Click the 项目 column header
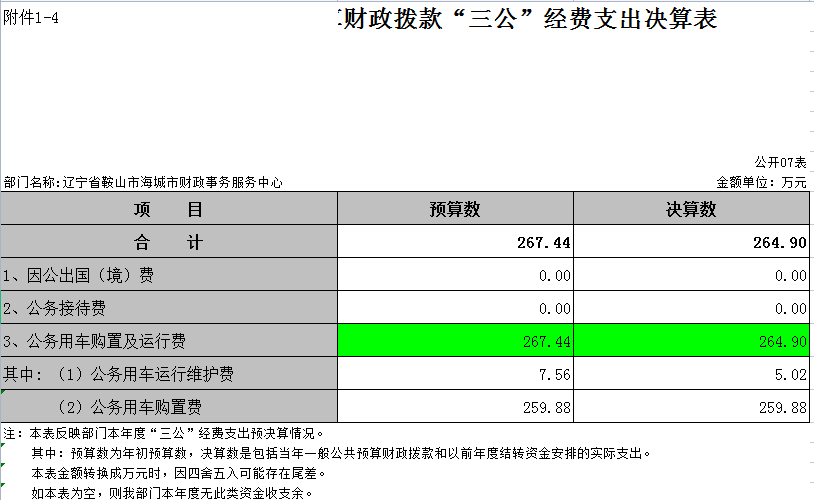814x500 pixels. tap(169, 209)
